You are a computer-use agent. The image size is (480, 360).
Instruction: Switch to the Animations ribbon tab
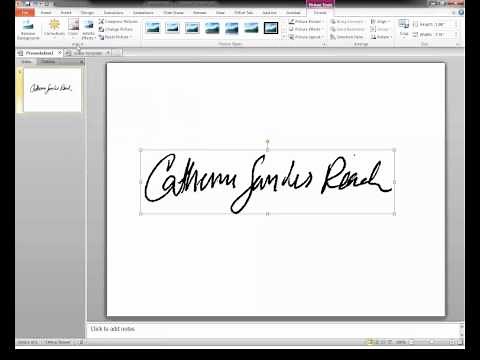(x=143, y=13)
